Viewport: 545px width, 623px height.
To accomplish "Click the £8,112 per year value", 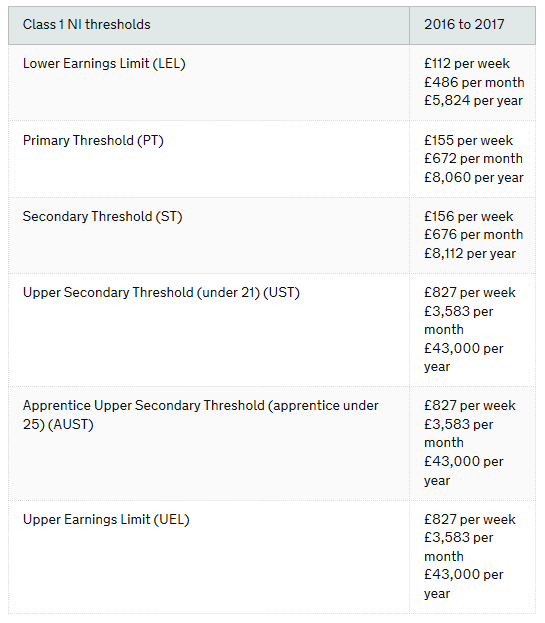I will click(470, 253).
